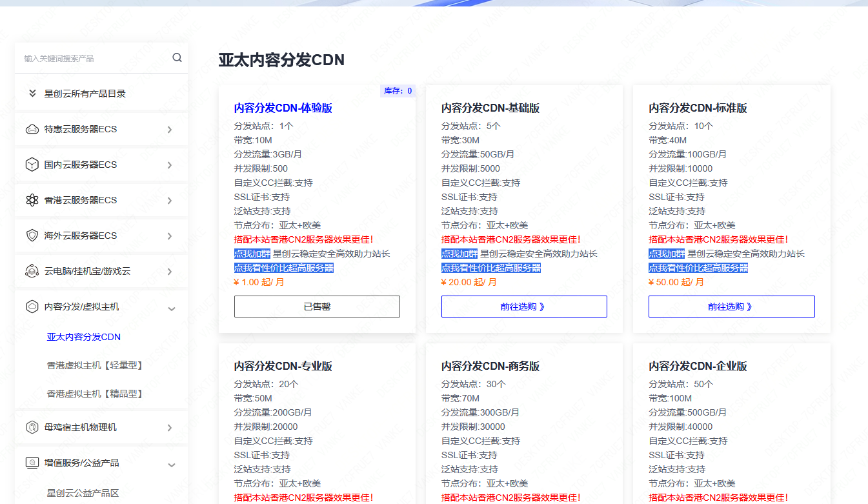
Task: Collapse the 增值服务/公益产品 section arrow
Action: [x=171, y=465]
